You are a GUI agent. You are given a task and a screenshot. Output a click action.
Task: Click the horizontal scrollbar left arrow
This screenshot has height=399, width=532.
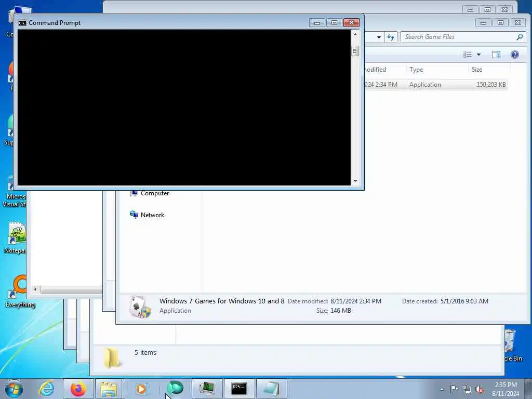35,289
